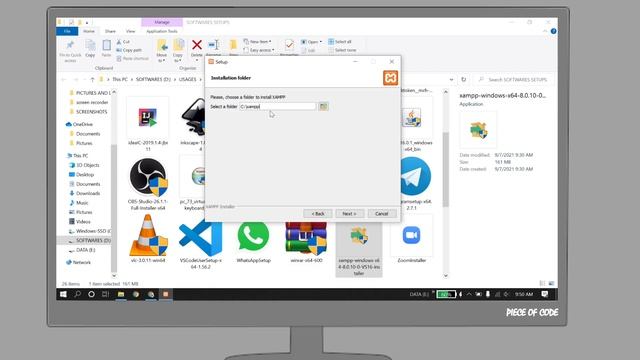The image size is (640, 360).
Task: Open the Move to dropdown in ribbon
Action: (162, 51)
